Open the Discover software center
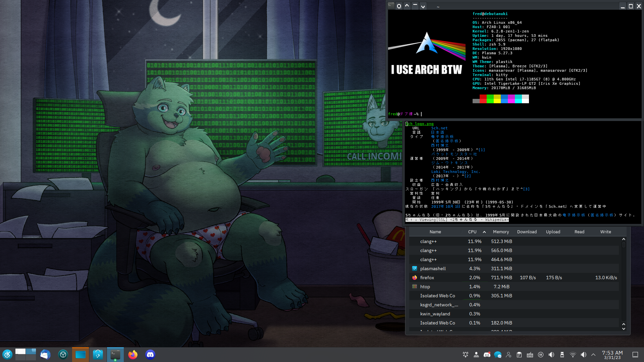644x362 pixels. click(x=98, y=355)
